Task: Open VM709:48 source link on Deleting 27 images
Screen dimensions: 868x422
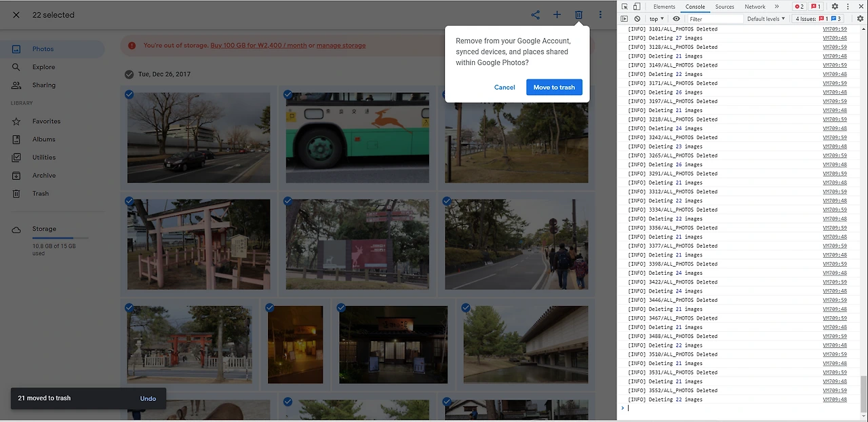Action: (835, 38)
